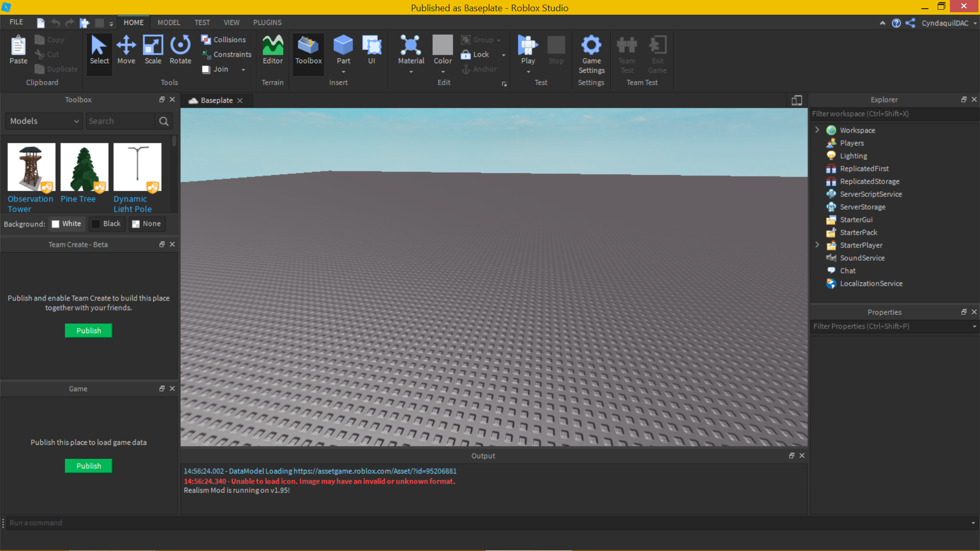
Task: Click the command input field
Action: [x=489, y=522]
